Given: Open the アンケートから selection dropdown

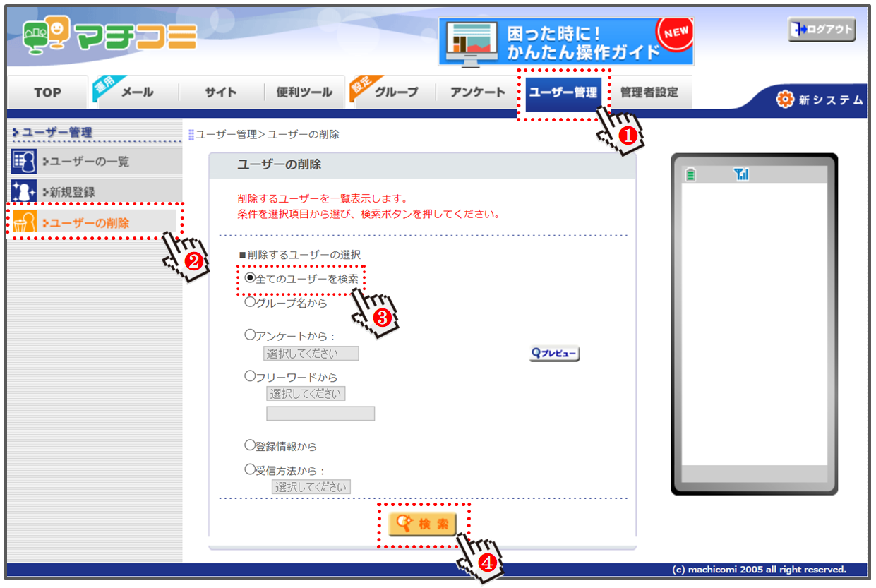Looking at the screenshot, I should coord(311,353).
